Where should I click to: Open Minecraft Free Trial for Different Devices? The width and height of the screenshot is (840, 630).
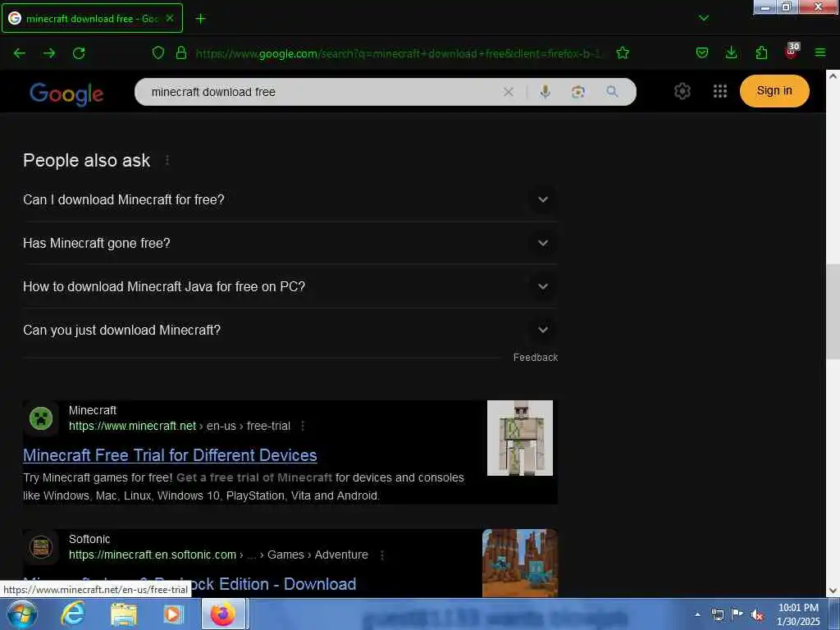pyautogui.click(x=170, y=454)
